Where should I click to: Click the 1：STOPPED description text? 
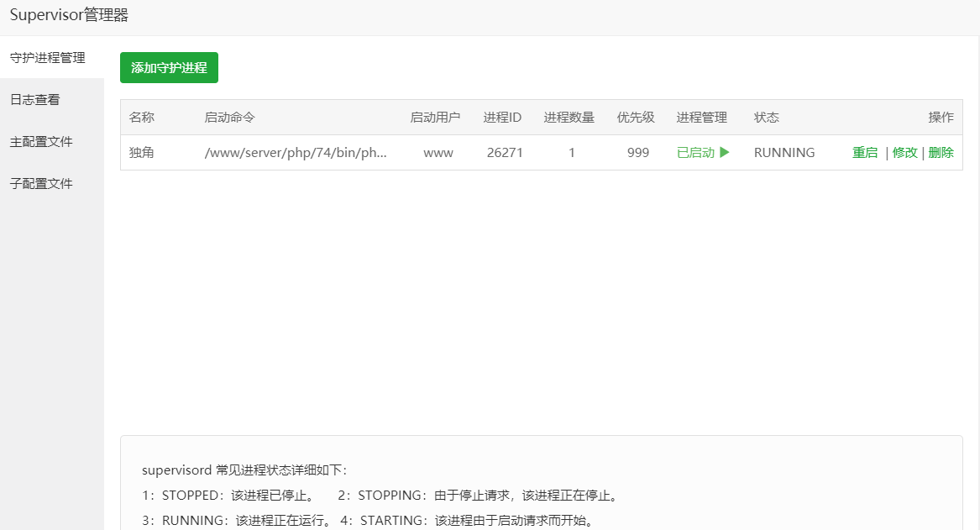228,496
